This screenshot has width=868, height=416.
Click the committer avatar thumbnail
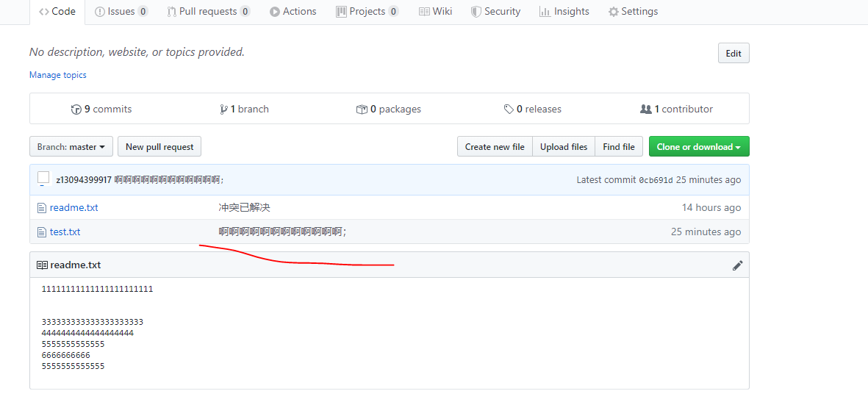[44, 179]
